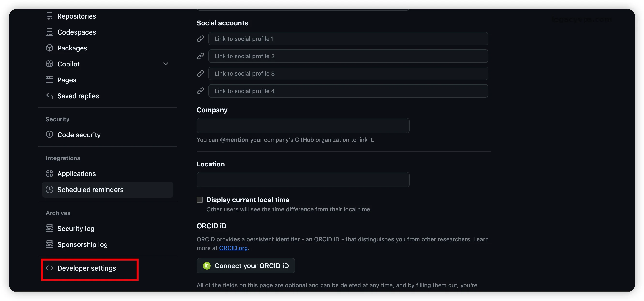Focus the Link to social profile 3 field
Image resolution: width=644 pixels, height=301 pixels.
coord(348,73)
